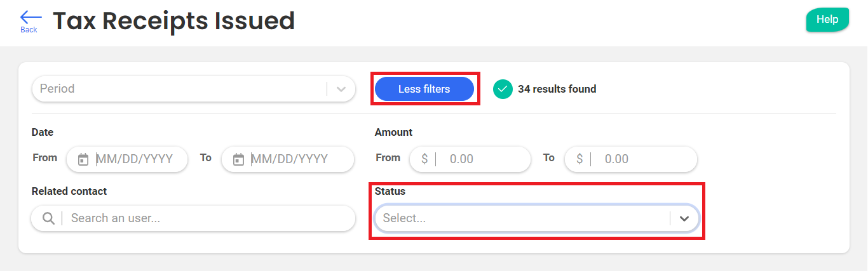Open the Status Select dropdown
Screen dimensions: 868x271
521,218
